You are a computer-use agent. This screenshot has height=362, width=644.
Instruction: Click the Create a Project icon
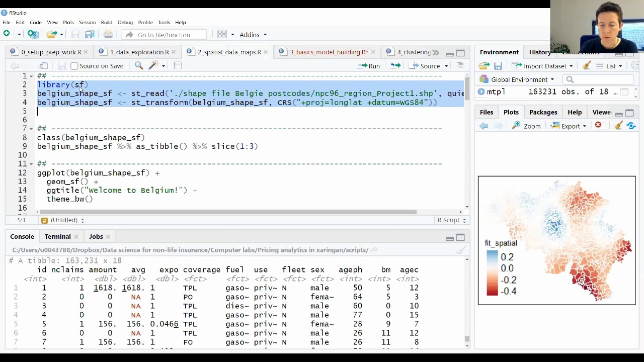(x=33, y=34)
